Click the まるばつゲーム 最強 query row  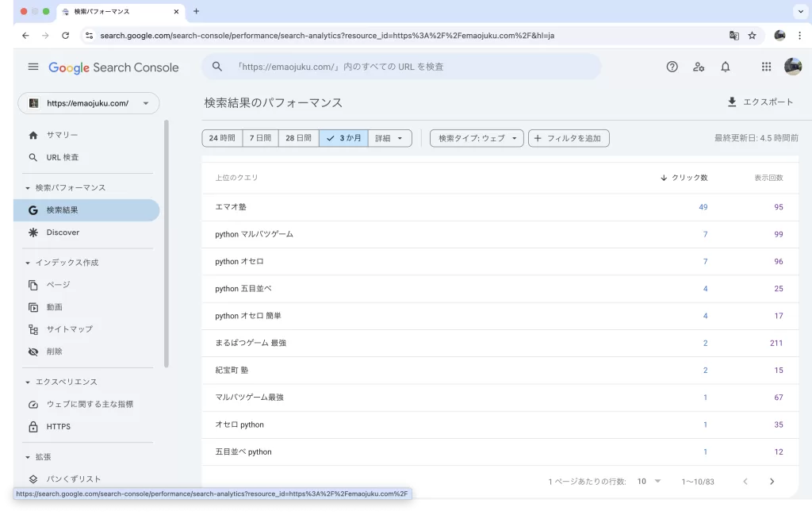tap(500, 343)
